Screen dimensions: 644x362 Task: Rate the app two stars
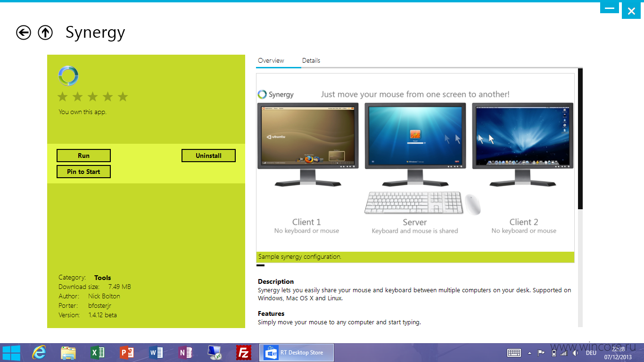point(78,97)
